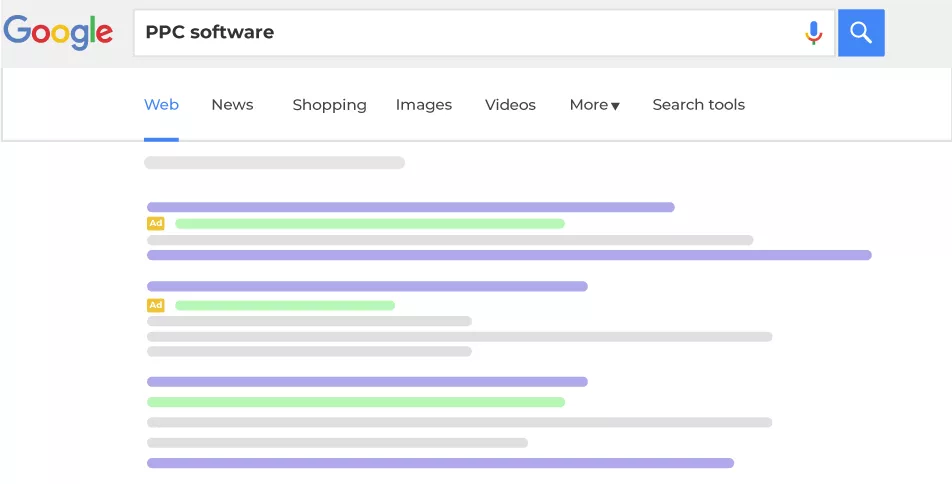This screenshot has height=484, width=952.
Task: Go to the Images tab
Action: 423,105
